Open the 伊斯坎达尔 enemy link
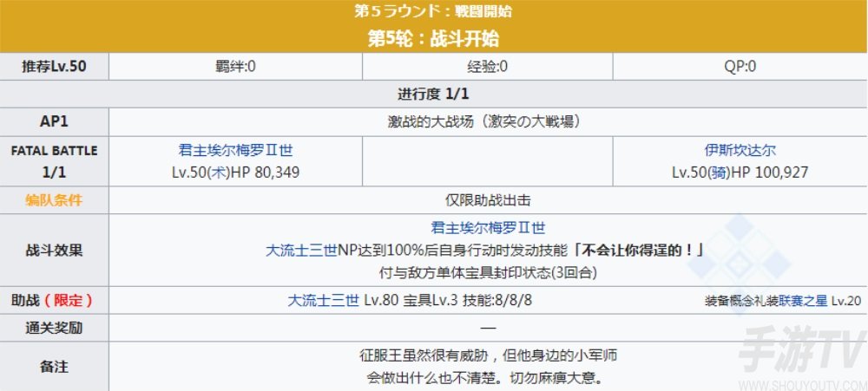 pos(740,151)
